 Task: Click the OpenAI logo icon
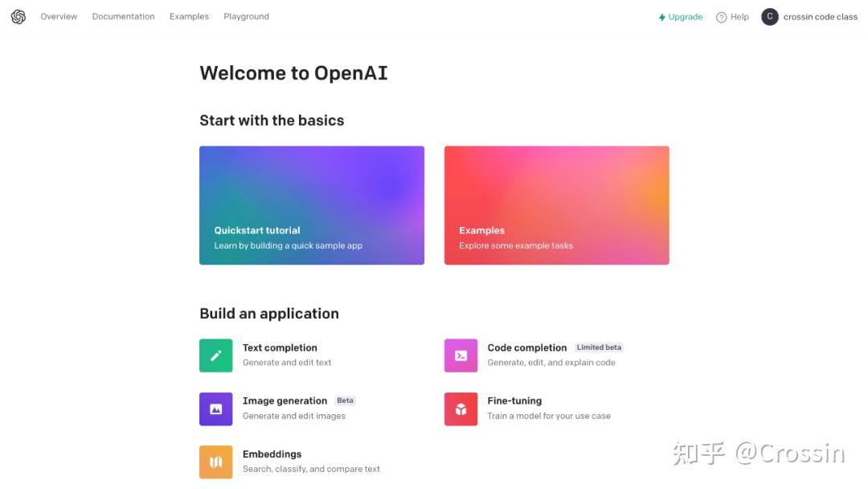18,17
